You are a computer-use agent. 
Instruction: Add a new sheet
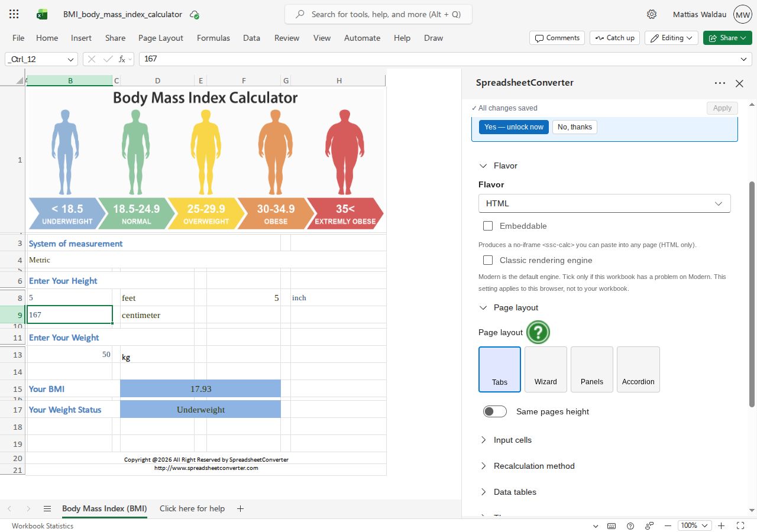point(240,508)
